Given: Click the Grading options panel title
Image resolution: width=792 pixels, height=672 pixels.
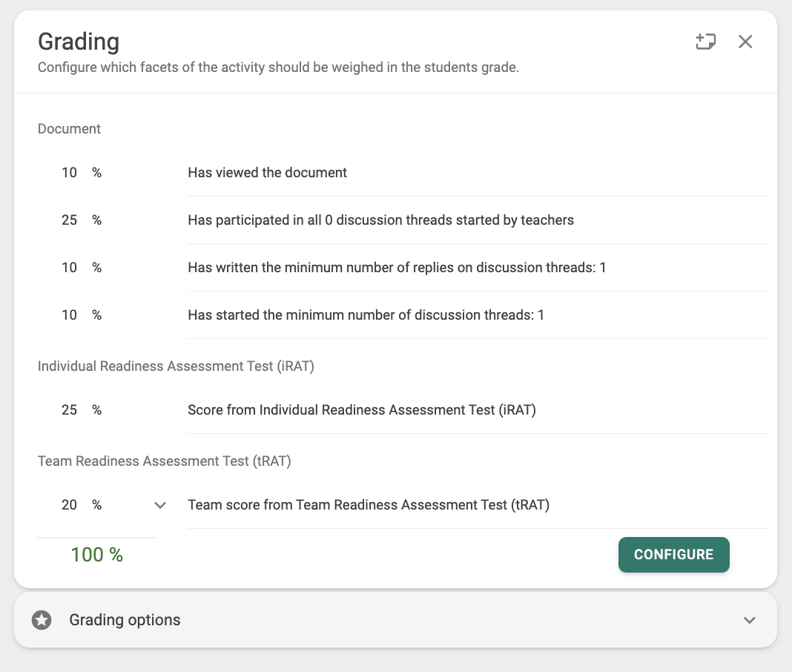Looking at the screenshot, I should pyautogui.click(x=125, y=620).
